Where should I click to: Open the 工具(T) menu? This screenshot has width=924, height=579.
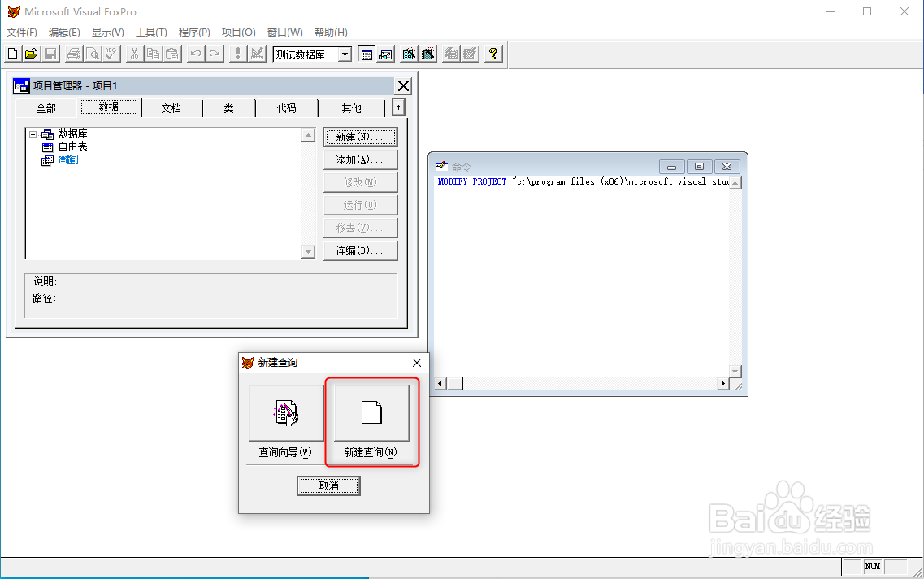[151, 33]
